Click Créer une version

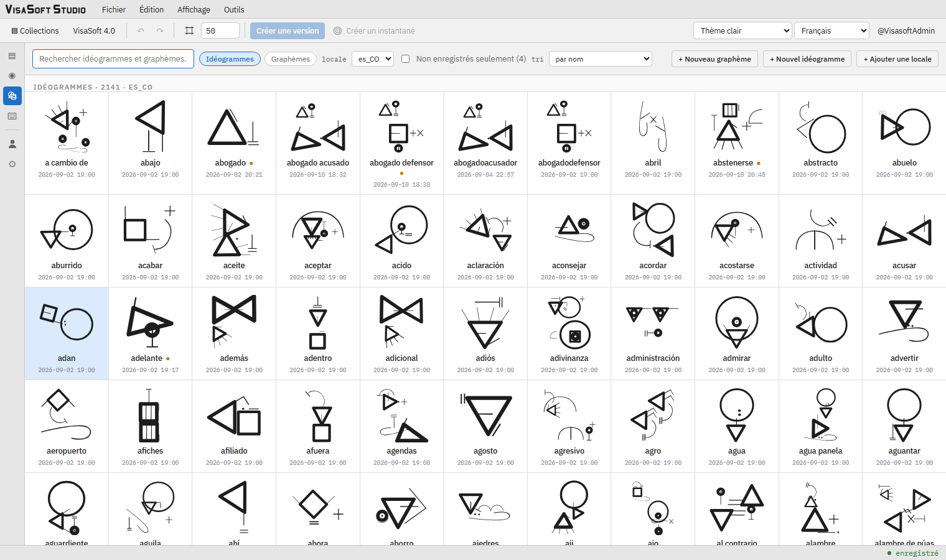[x=288, y=30]
